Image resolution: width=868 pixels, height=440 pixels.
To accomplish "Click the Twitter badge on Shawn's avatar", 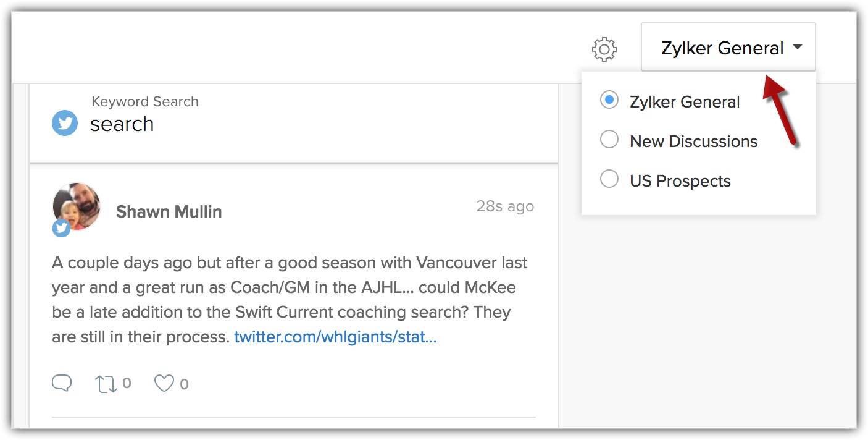I will coord(61,228).
